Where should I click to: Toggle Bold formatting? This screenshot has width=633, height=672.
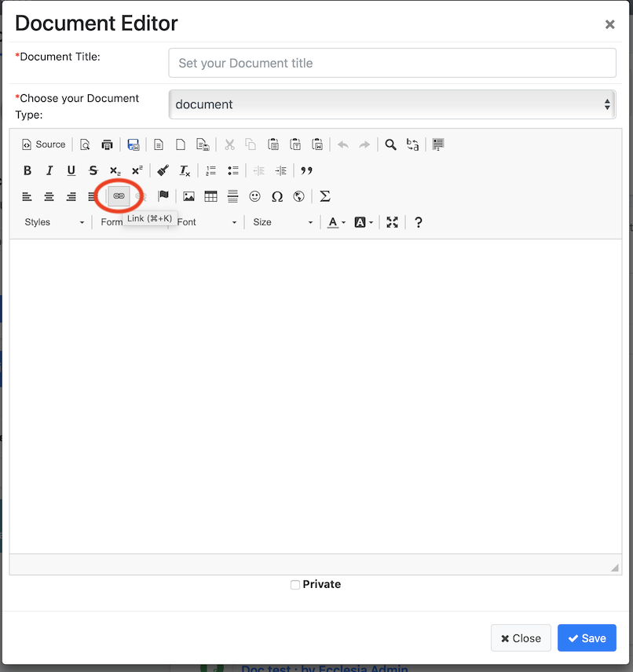pos(27,170)
